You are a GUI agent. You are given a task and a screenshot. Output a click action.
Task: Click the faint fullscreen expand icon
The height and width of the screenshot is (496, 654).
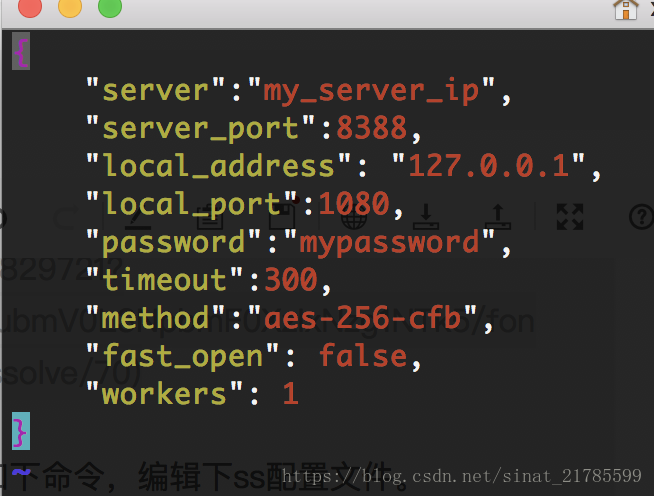pos(569,215)
